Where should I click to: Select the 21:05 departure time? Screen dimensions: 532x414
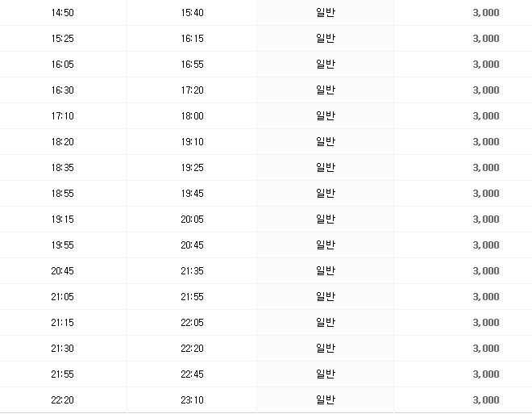click(x=62, y=297)
